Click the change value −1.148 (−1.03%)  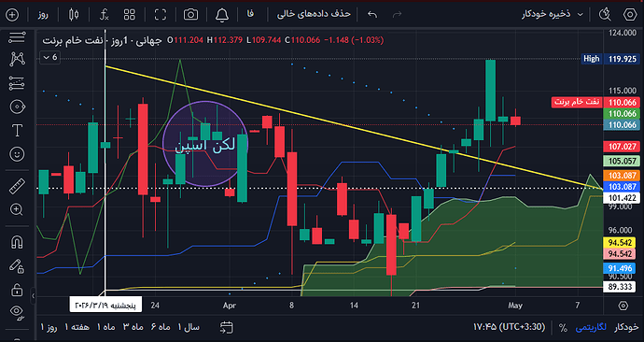pos(354,40)
